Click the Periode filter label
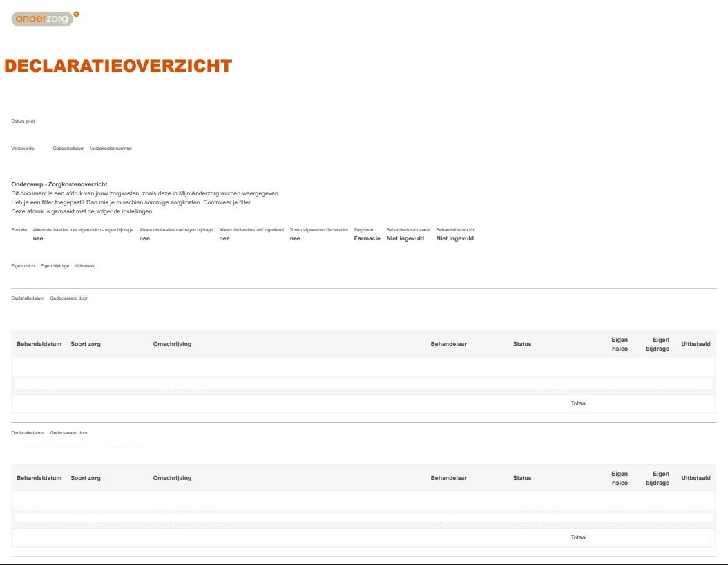Viewport: 728px width, 565px height. (19, 229)
